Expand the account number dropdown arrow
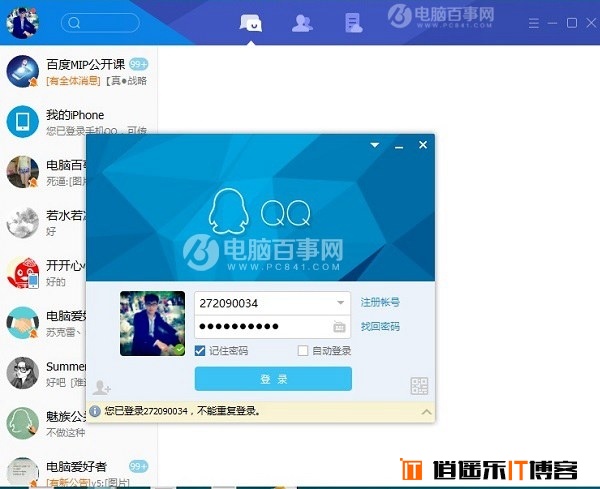The image size is (600, 489). [340, 303]
